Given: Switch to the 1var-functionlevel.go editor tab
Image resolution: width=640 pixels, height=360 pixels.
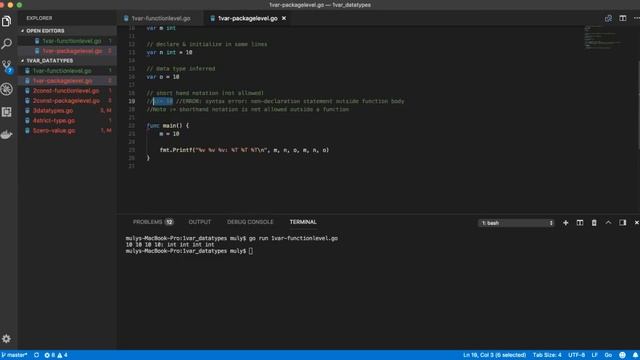Looking at the screenshot, I should coord(161,18).
